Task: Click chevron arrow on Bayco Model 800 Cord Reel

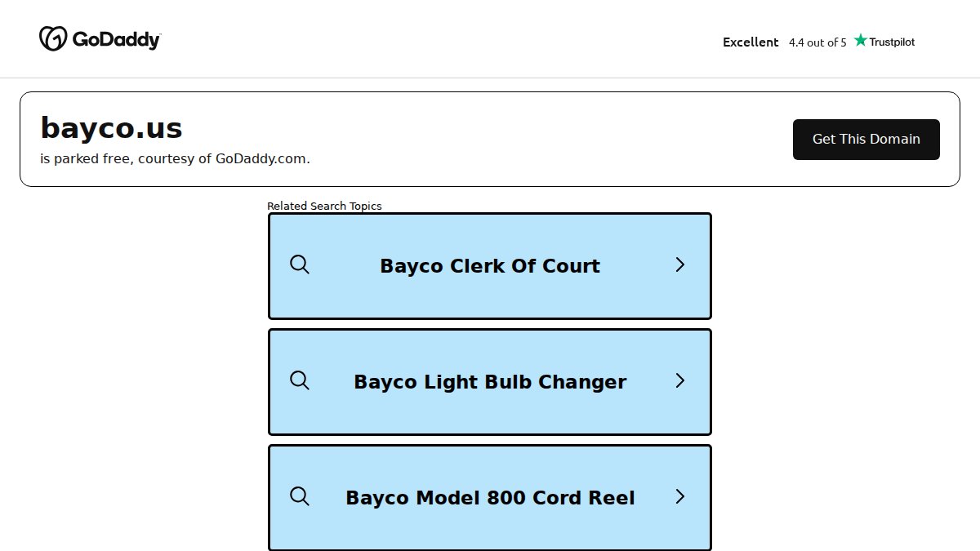Action: 680,496
